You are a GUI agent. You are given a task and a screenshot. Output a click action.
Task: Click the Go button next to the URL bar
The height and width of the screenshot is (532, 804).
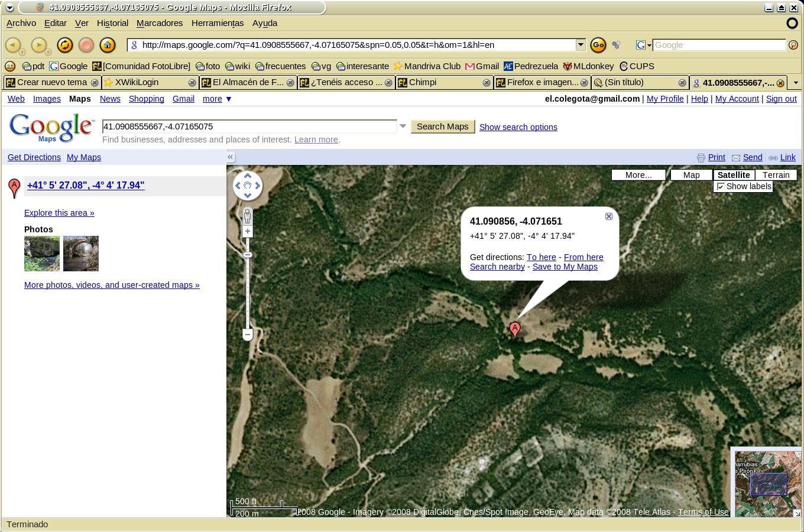click(598, 45)
